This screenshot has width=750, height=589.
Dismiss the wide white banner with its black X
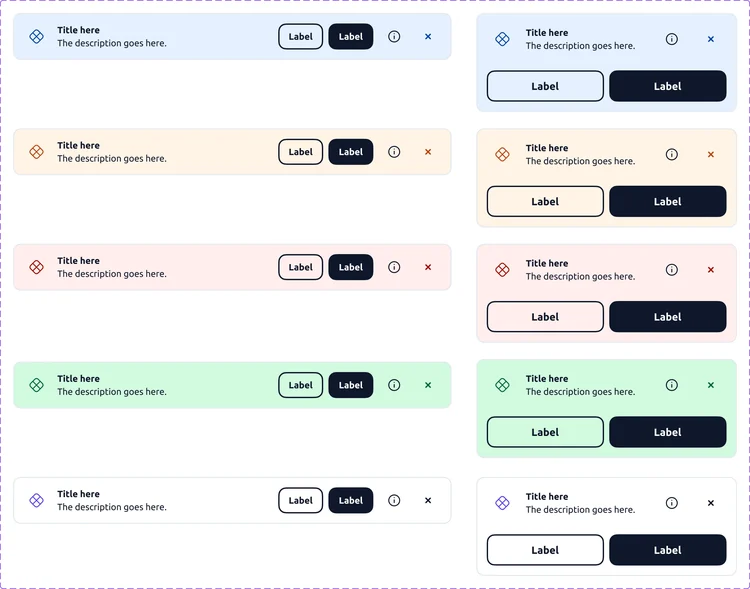point(428,500)
